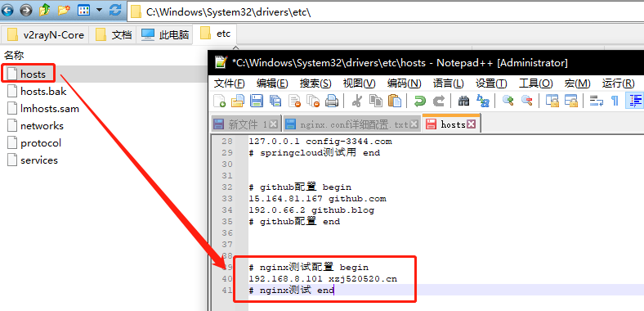The image size is (644, 311).
Task: Open the 工具(O) menu
Action: point(535,83)
